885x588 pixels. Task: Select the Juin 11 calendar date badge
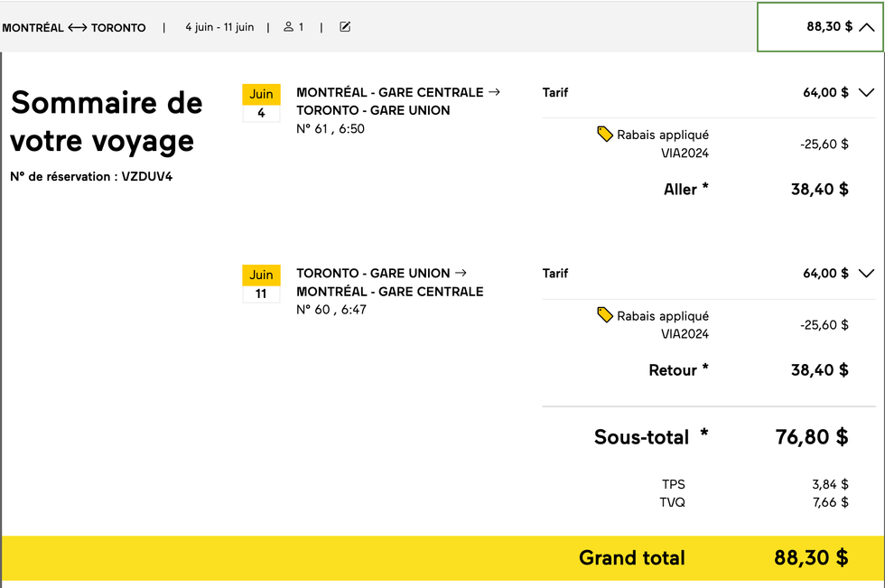261,282
